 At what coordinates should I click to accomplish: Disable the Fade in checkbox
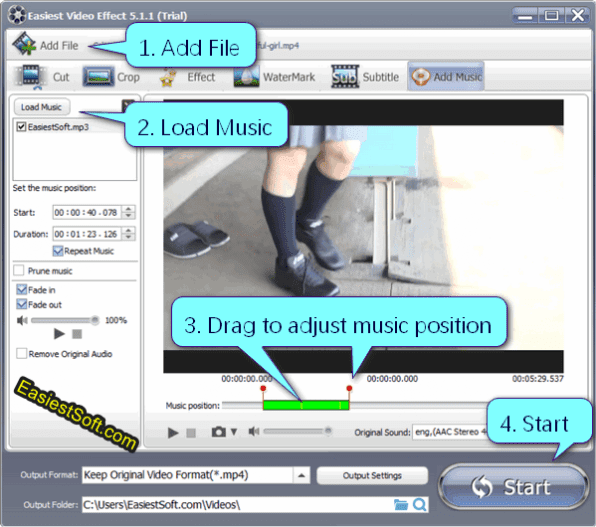[21, 290]
